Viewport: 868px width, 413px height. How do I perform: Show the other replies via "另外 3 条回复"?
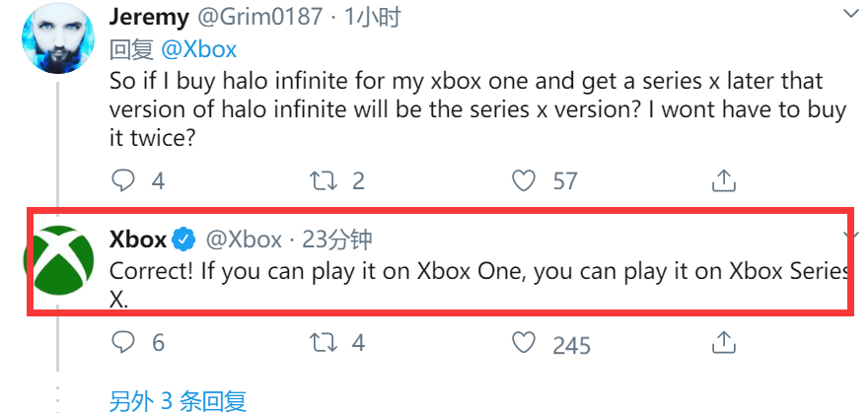(178, 400)
